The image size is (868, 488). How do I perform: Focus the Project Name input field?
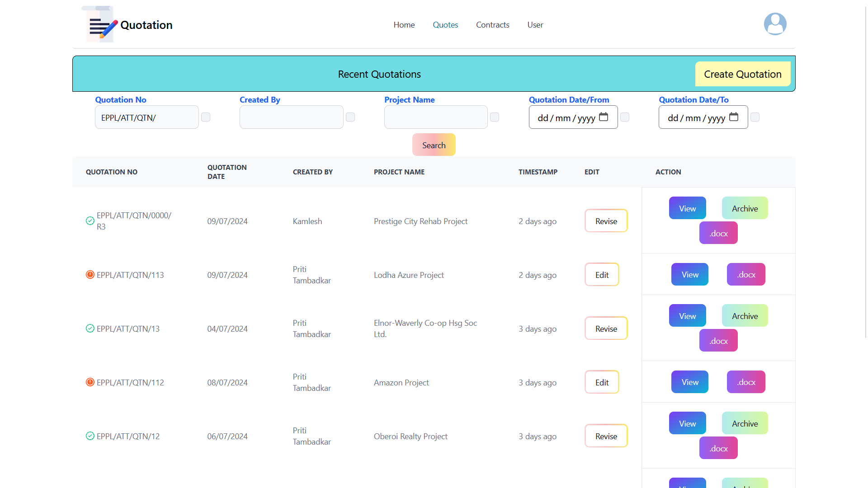[436, 117]
